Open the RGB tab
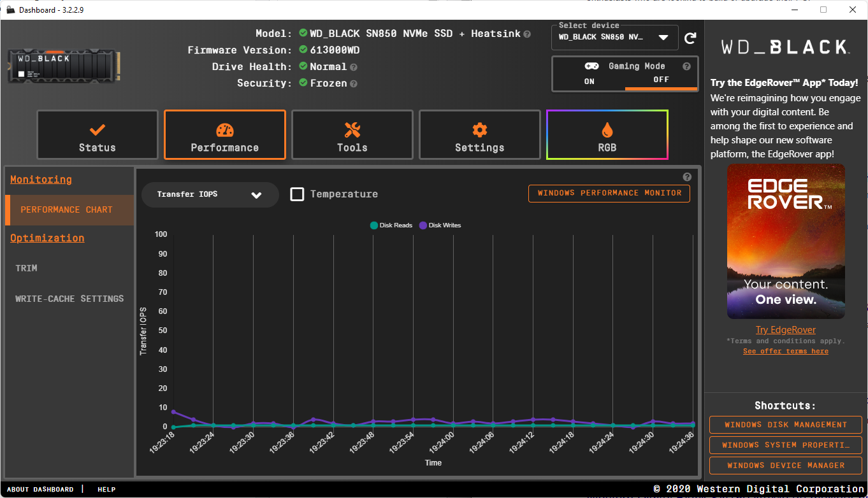The height and width of the screenshot is (498, 868). click(607, 135)
